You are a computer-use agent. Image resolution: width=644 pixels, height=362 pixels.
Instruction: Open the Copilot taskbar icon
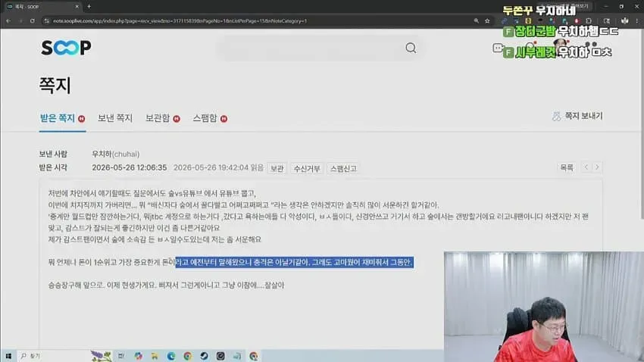(x=138, y=356)
